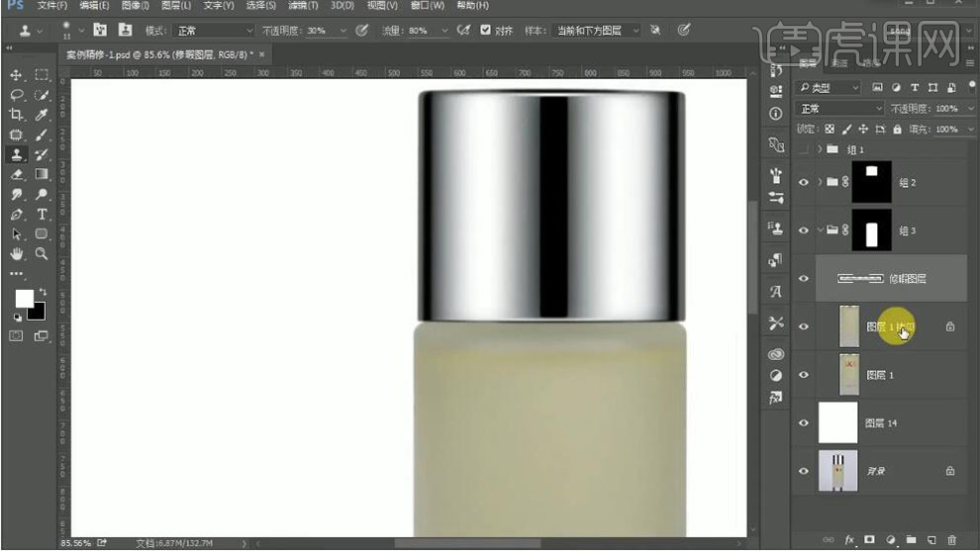Screen dimensions: 980x551
Task: Select the Horizontal Type tool
Action: [x=42, y=215]
